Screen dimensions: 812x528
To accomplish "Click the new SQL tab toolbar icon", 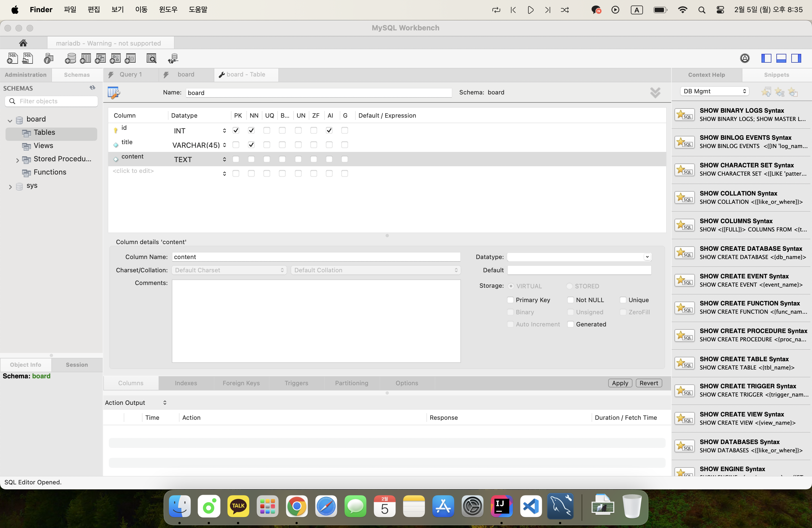I will click(12, 58).
